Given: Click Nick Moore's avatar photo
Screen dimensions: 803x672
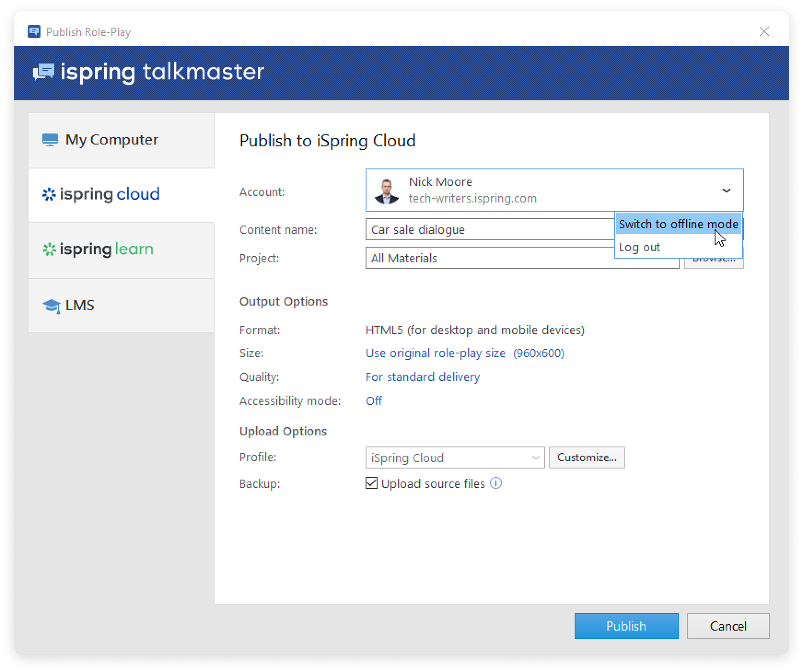Looking at the screenshot, I should (x=386, y=191).
